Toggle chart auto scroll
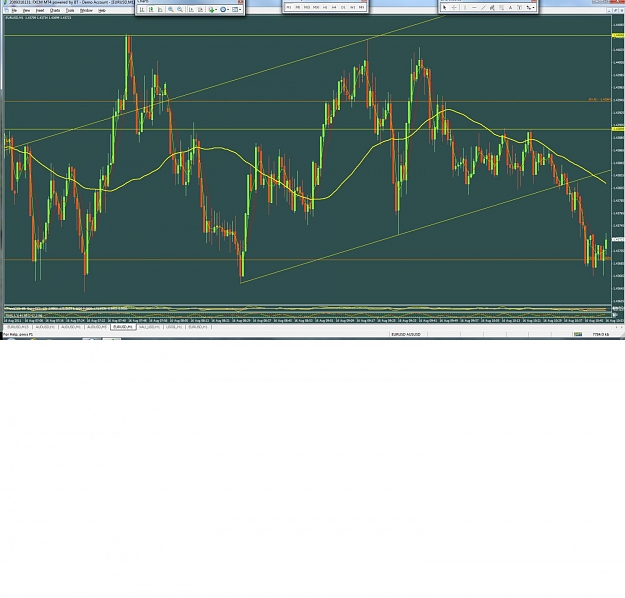625x598 pixels. coord(191,10)
